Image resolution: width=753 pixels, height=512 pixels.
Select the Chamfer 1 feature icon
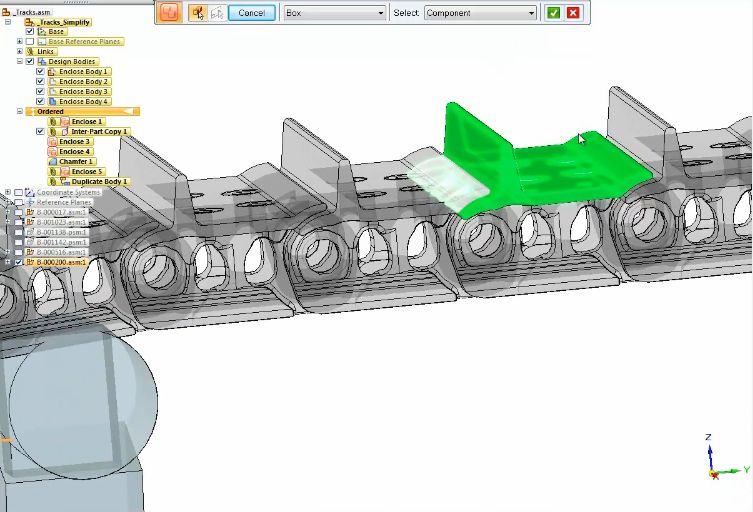click(52, 162)
